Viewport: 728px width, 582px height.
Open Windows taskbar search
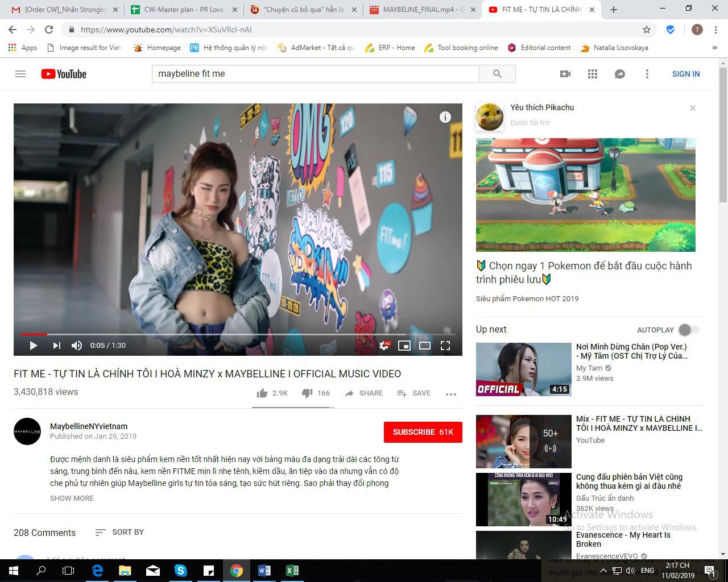(x=41, y=571)
